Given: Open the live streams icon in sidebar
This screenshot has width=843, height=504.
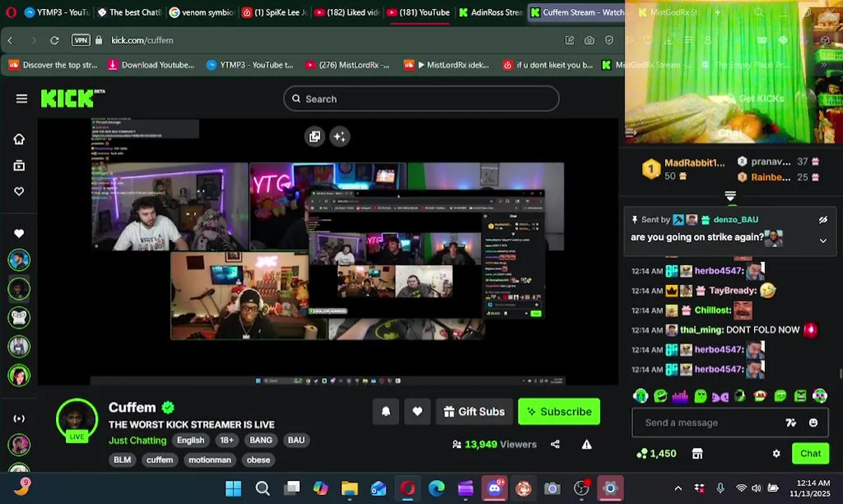Looking at the screenshot, I should tap(19, 419).
